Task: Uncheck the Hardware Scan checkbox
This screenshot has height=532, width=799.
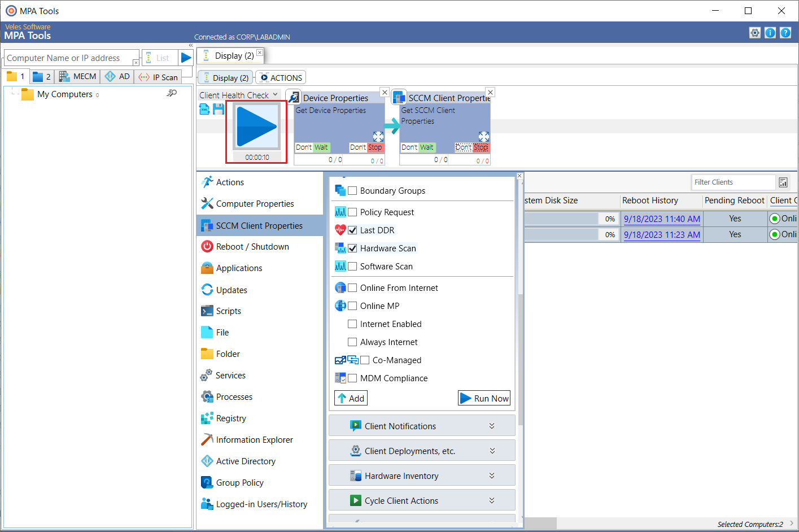Action: point(352,248)
